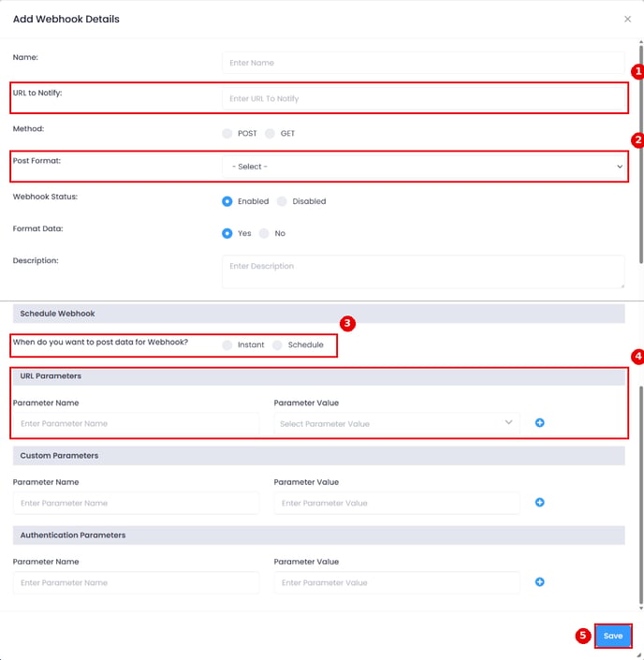
Task: Focus the URL to Notify field
Action: [x=423, y=98]
